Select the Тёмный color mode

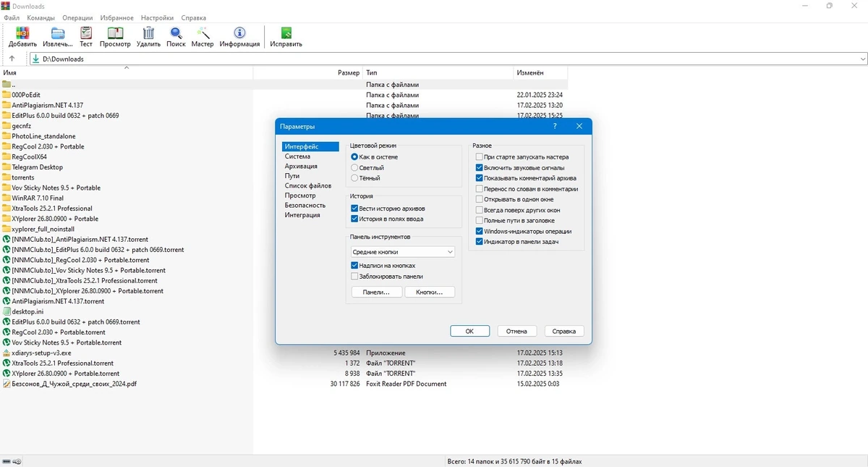pos(354,177)
